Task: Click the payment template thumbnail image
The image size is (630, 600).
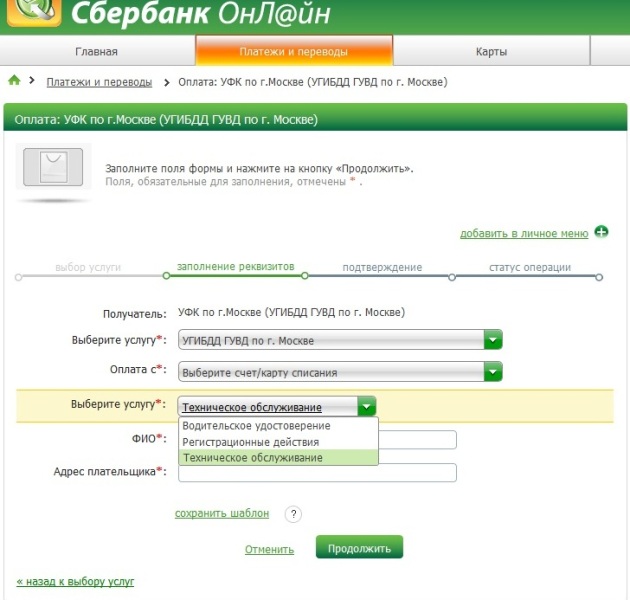Action: [x=53, y=167]
